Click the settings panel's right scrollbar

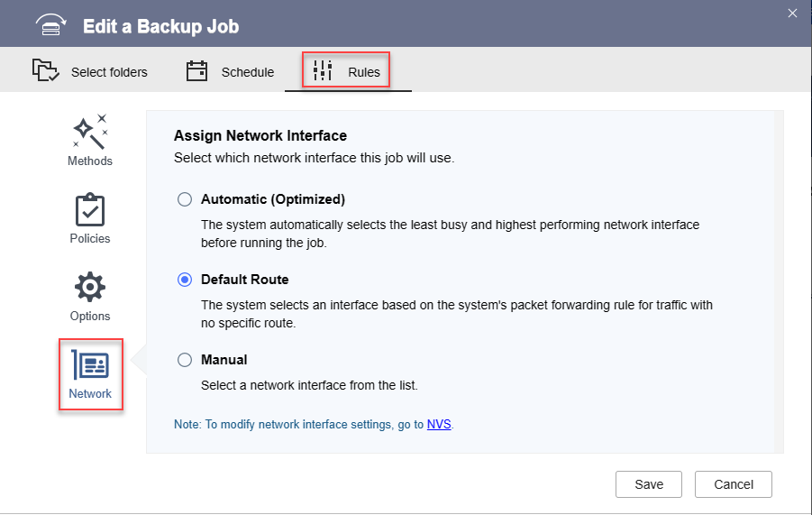pos(779,280)
